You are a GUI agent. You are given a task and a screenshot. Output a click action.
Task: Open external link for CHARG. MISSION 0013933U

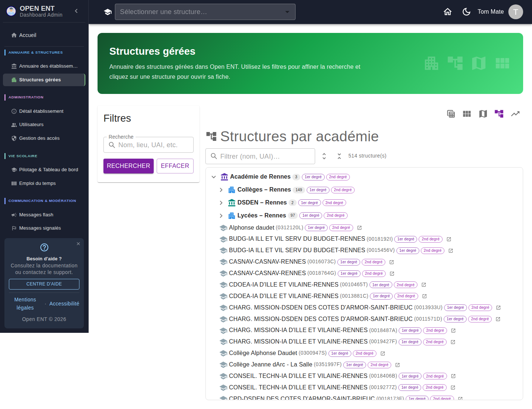coord(498,308)
